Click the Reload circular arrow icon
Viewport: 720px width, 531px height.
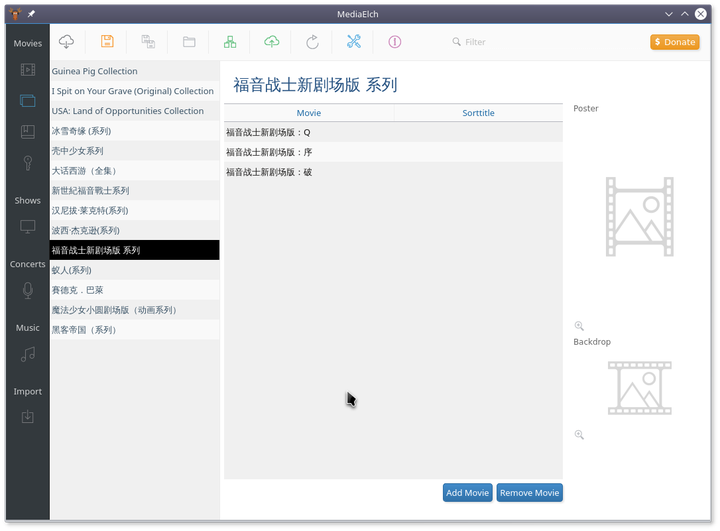click(312, 42)
